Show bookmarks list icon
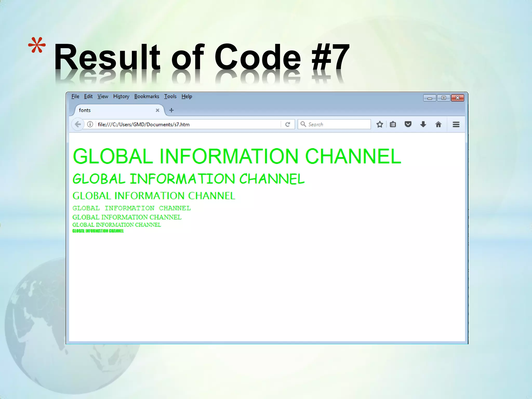 pyautogui.click(x=393, y=124)
